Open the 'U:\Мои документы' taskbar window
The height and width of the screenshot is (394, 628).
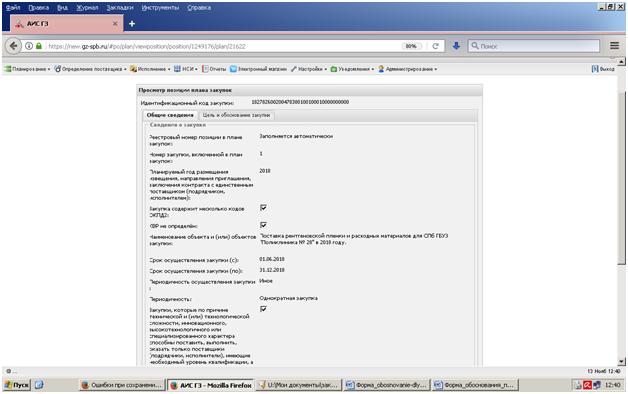(x=299, y=385)
